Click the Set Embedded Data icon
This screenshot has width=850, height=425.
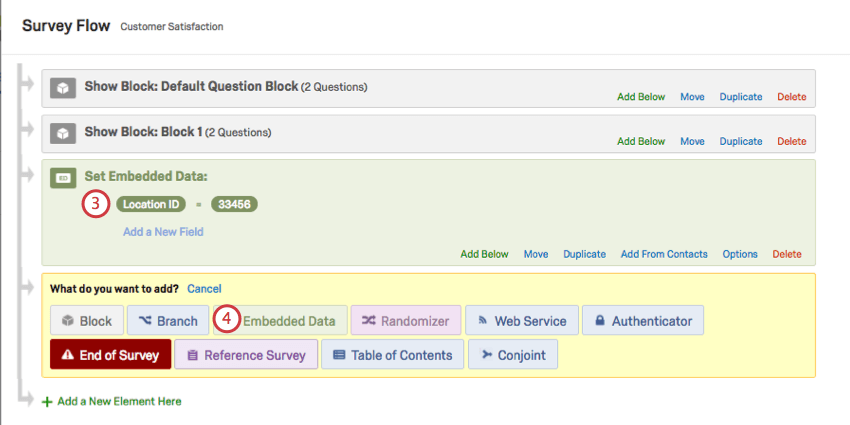tap(63, 178)
